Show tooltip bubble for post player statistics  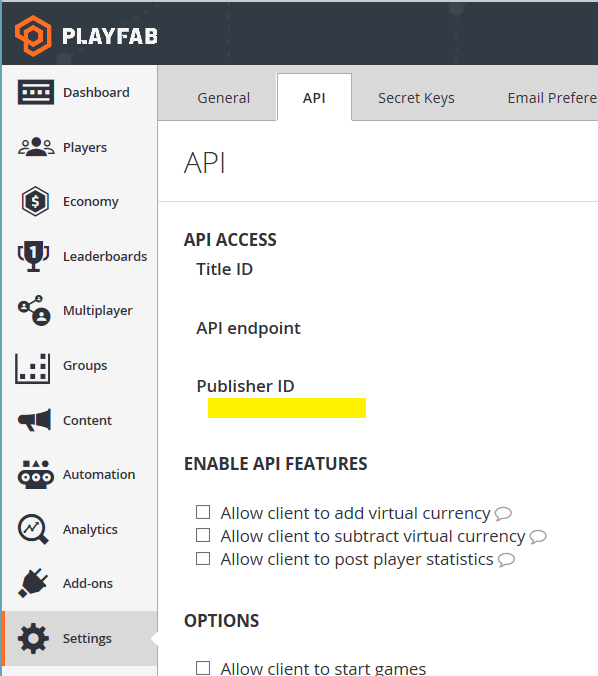(x=506, y=560)
